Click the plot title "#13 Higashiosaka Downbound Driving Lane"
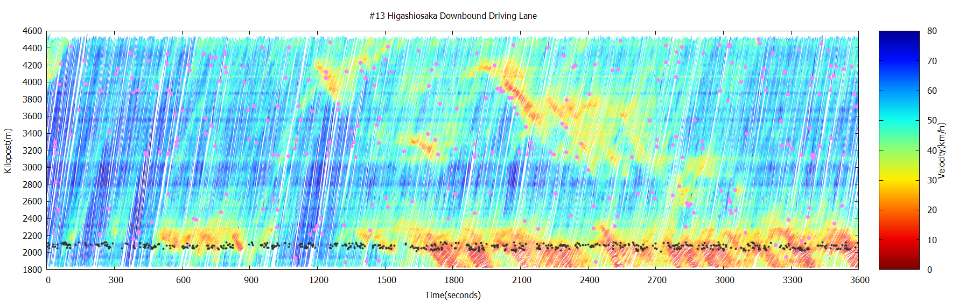 click(x=453, y=16)
